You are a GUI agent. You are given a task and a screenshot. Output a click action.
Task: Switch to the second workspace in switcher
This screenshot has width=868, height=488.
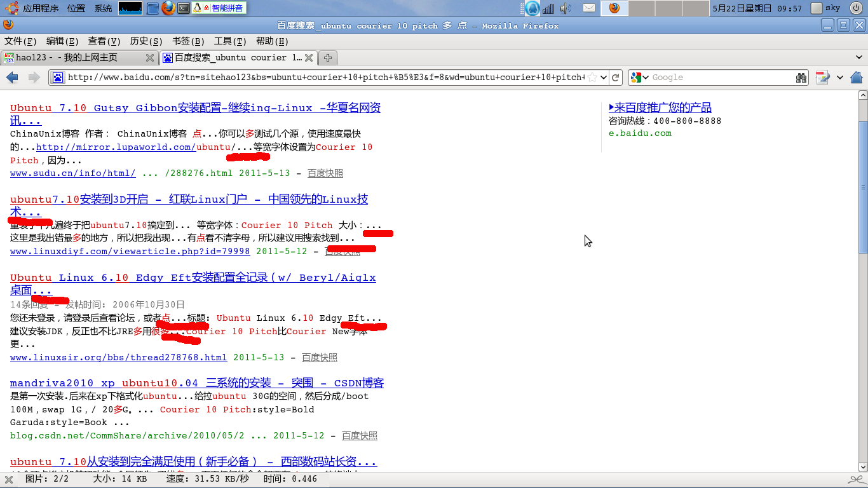641,8
